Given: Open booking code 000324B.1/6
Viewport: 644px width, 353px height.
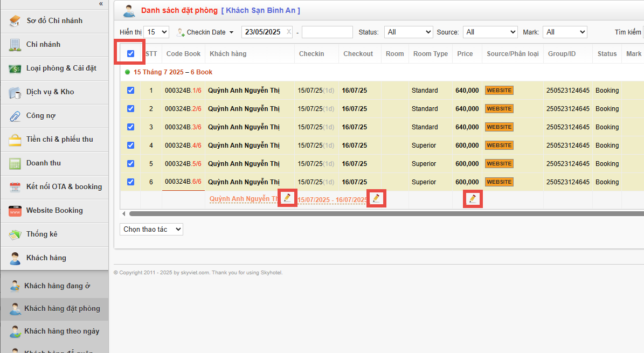Looking at the screenshot, I should coord(183,90).
